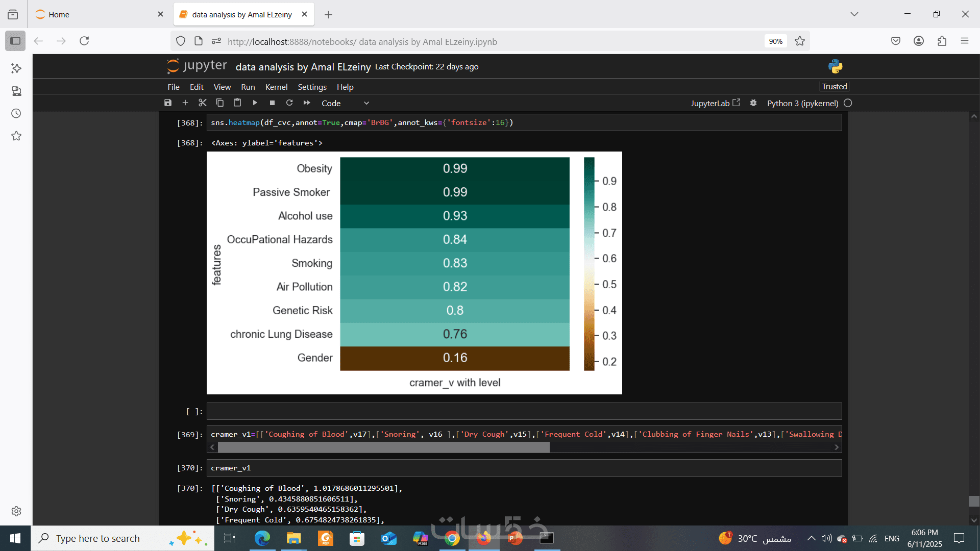The width and height of the screenshot is (980, 551).
Task: Save the notebook with the floppy disk icon
Action: 168,103
